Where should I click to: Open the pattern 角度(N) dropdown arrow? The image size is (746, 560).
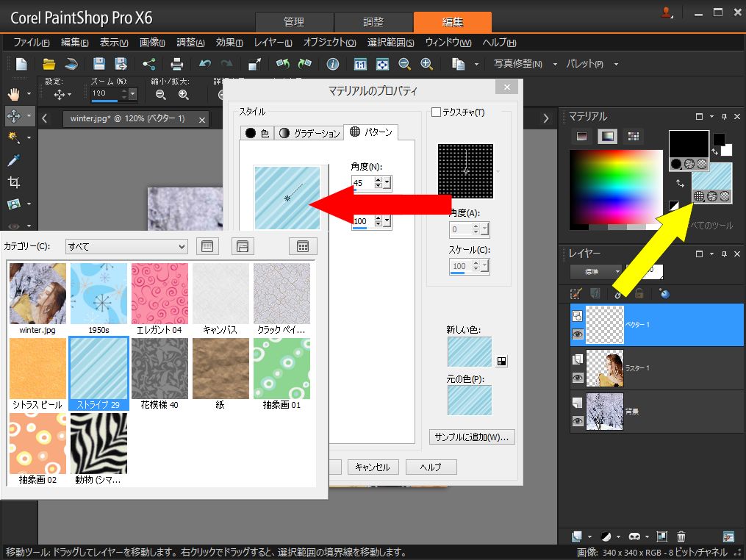pyautogui.click(x=387, y=183)
